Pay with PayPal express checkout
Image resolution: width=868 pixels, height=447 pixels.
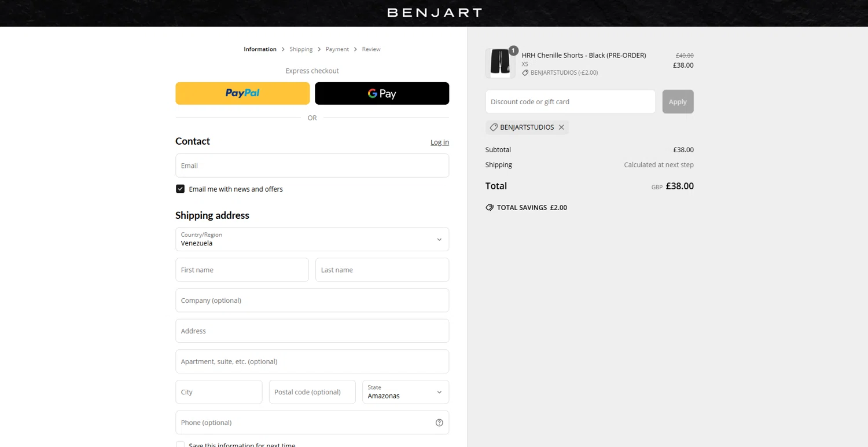[x=242, y=93]
